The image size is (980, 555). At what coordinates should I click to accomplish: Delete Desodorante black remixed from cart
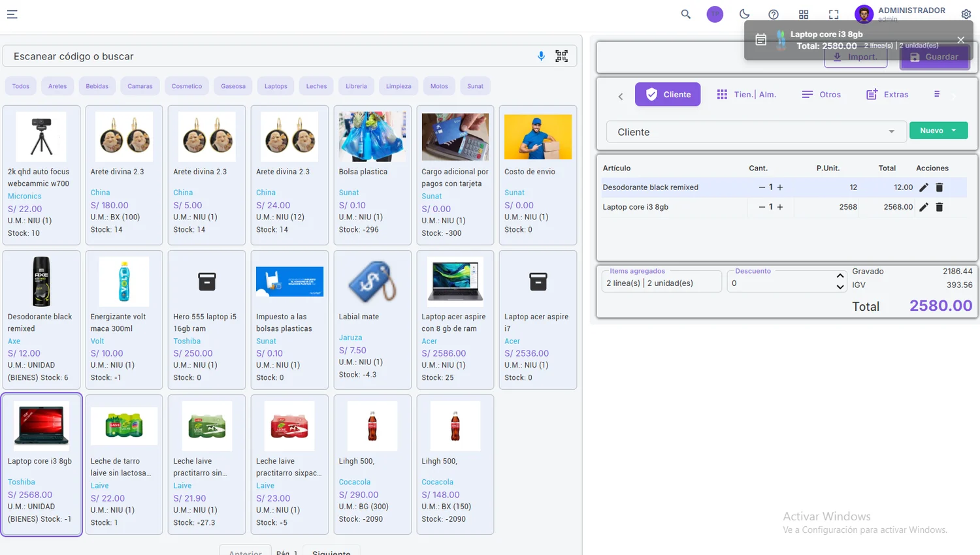939,187
